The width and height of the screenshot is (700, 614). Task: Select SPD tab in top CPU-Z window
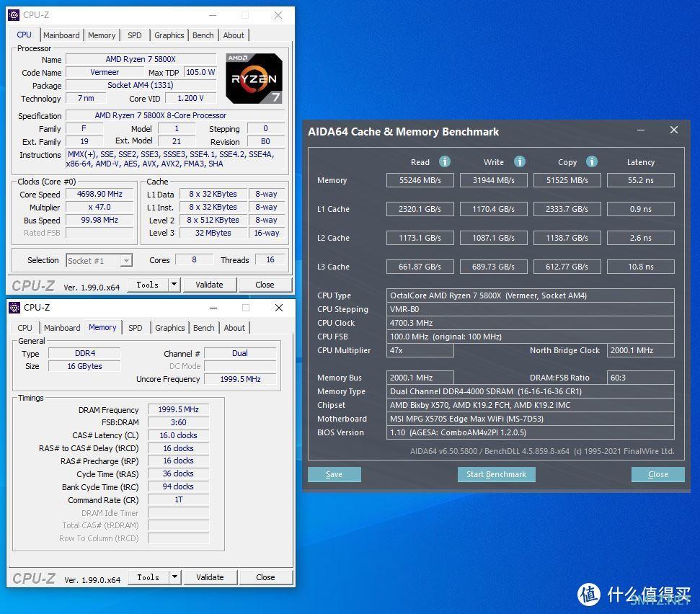(134, 35)
